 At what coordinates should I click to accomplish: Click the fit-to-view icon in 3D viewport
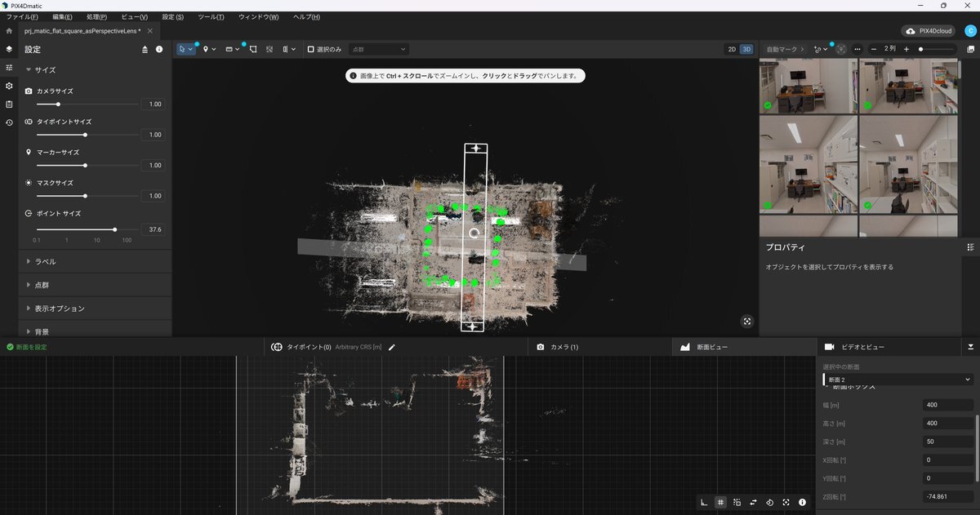746,322
